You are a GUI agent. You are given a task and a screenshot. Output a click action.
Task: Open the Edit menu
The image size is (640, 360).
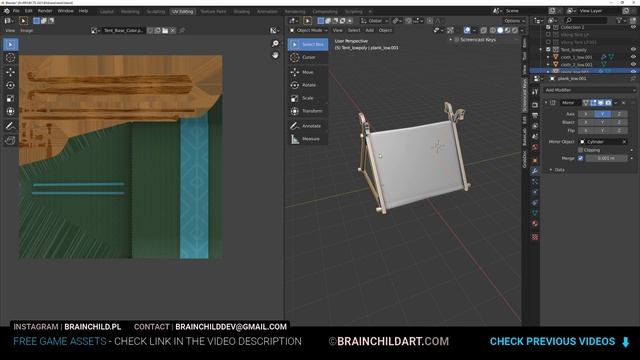28,11
